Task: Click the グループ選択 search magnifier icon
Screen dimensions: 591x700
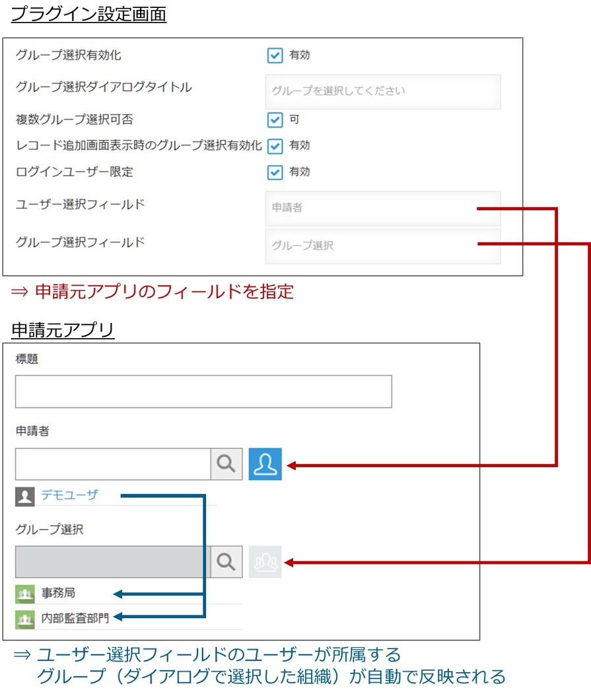Action: coord(226,562)
